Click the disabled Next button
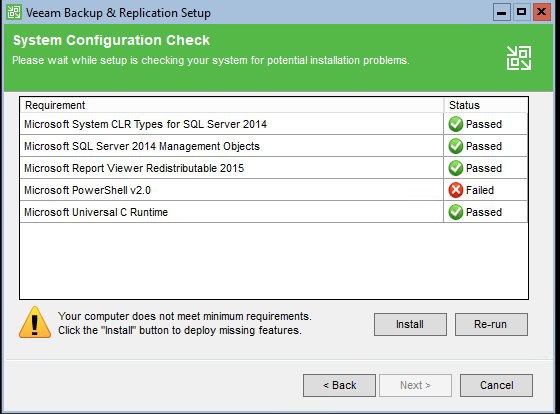 point(415,385)
